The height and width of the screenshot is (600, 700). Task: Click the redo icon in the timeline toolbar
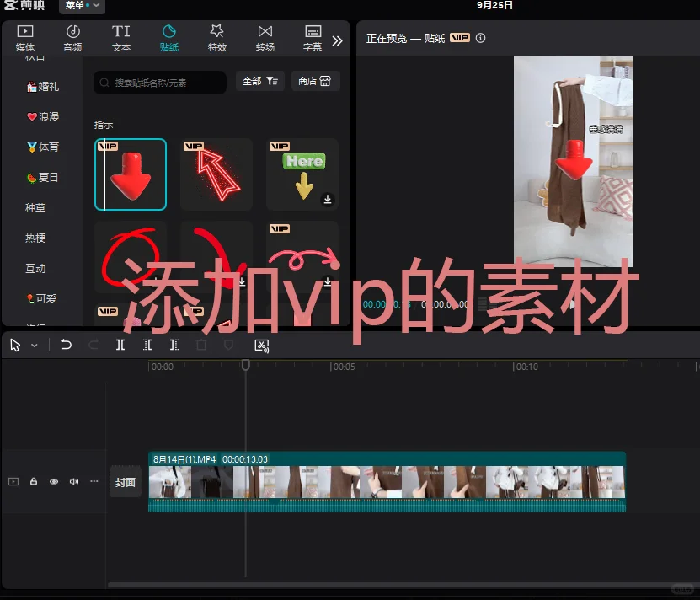point(93,345)
